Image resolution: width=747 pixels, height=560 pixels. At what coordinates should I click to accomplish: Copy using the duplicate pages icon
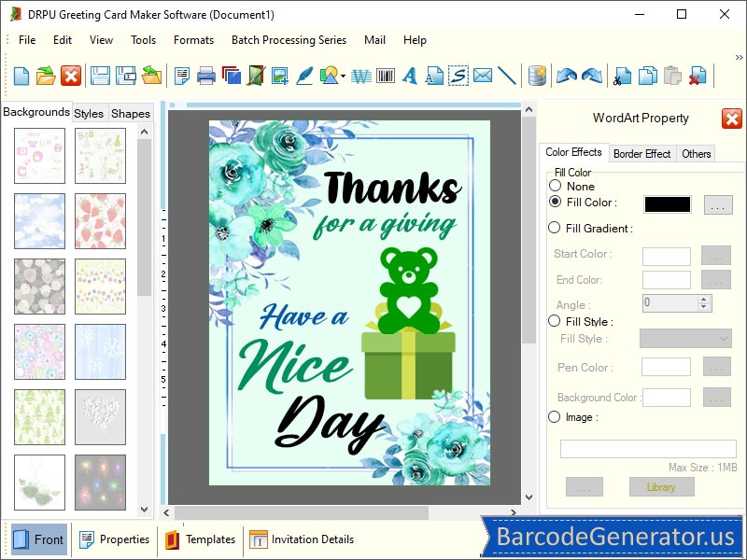click(647, 76)
